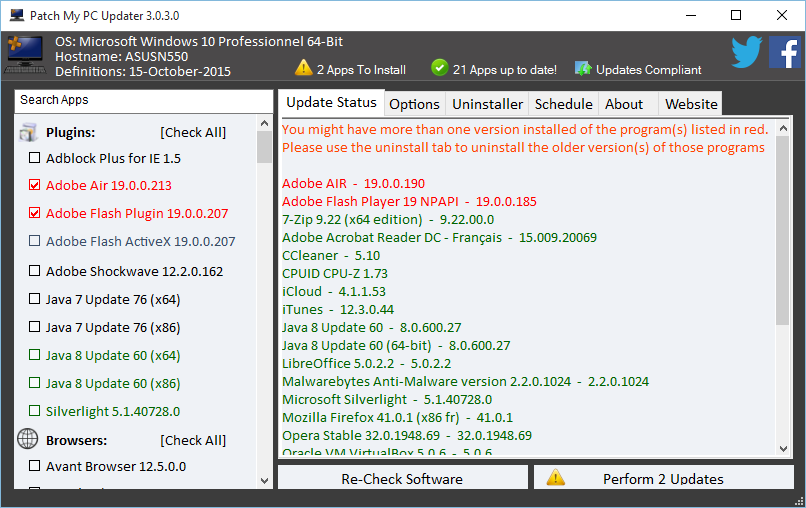Open the Uninstaller tab
The image size is (806, 508).
(487, 104)
